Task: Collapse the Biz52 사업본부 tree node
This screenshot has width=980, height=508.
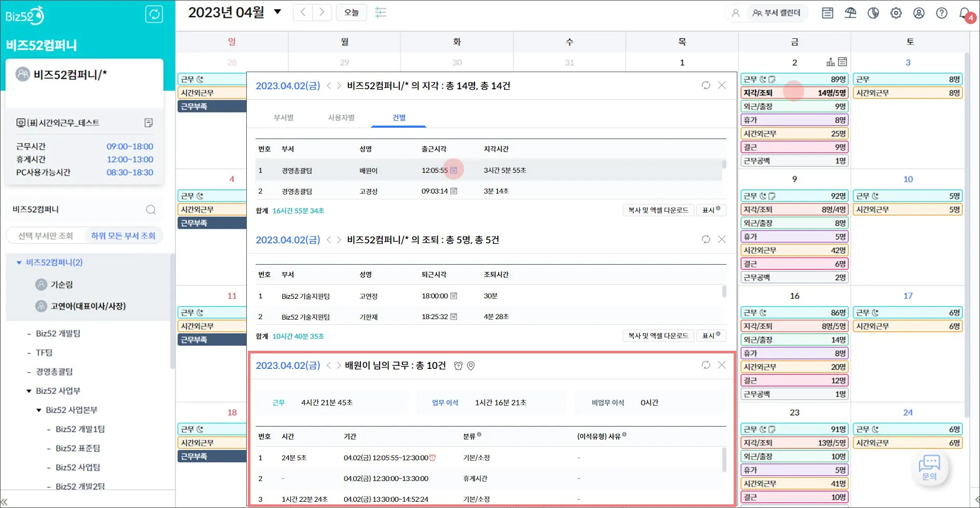Action: coord(39,410)
